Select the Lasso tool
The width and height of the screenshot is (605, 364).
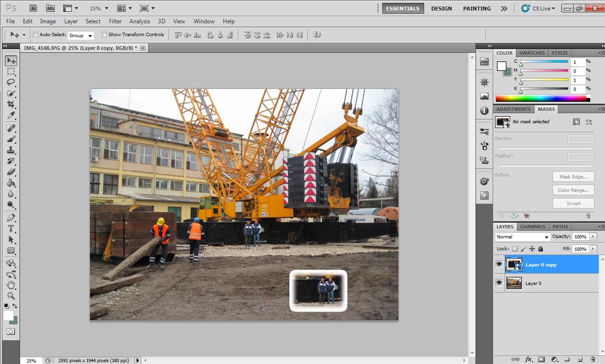(x=11, y=82)
